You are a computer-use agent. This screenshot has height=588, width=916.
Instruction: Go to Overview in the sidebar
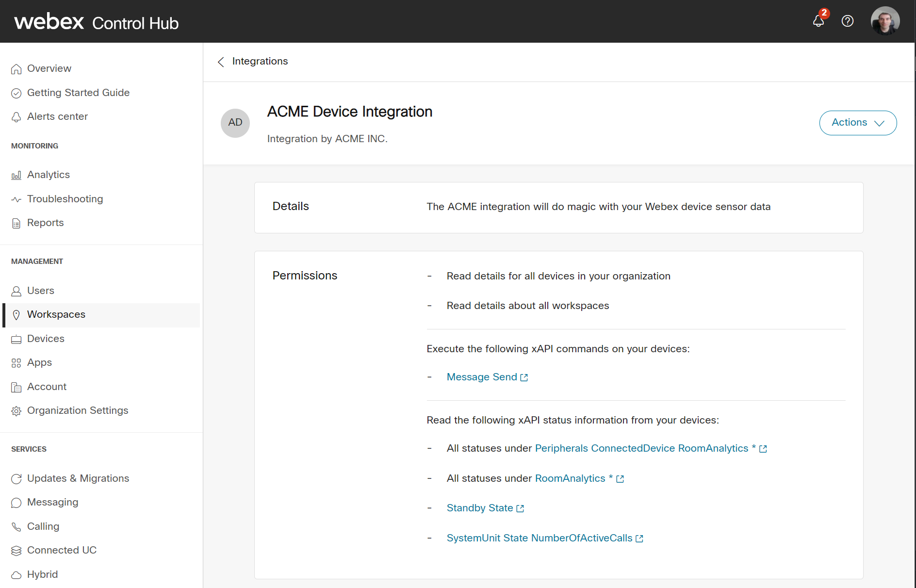(49, 68)
